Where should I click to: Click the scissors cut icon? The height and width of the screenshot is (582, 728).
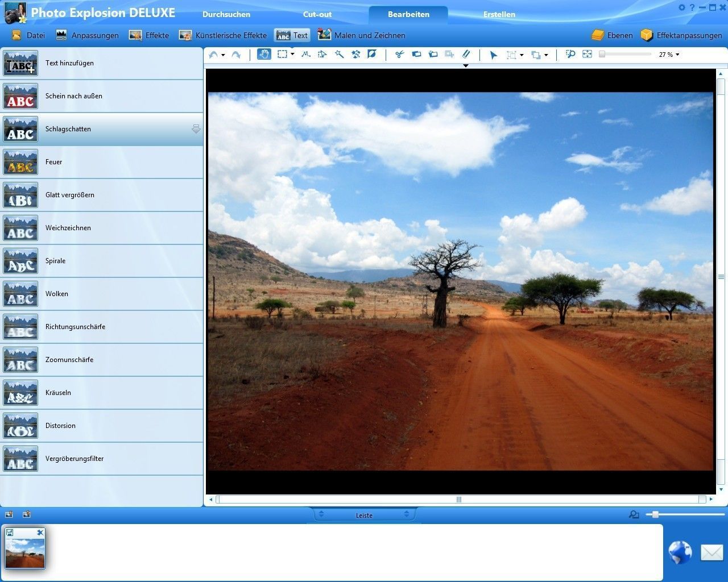pyautogui.click(x=399, y=55)
